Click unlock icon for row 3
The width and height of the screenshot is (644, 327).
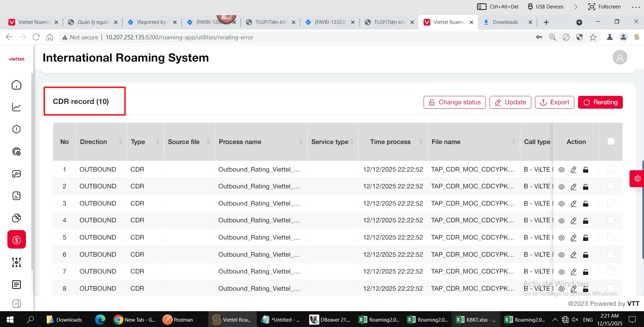click(585, 204)
